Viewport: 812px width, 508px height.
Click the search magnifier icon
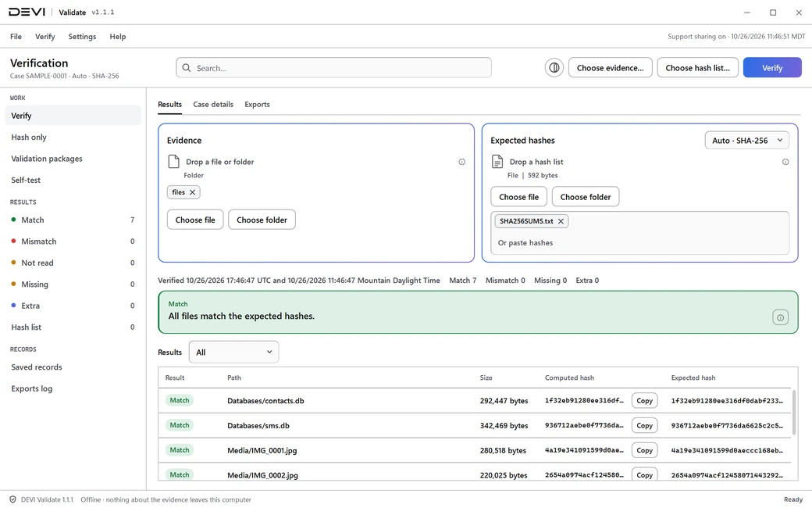[x=187, y=68]
